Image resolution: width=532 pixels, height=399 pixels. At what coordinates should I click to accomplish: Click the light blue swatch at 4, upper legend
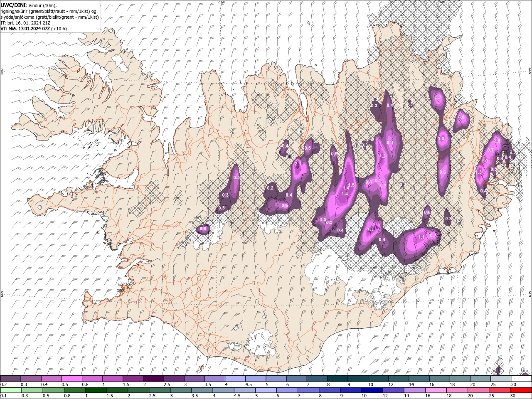pyautogui.click(x=235, y=379)
